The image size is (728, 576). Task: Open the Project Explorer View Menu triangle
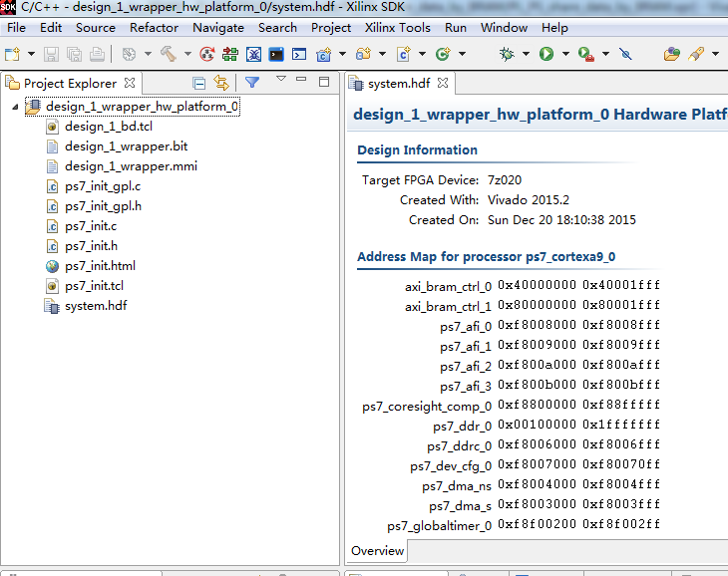pos(281,79)
